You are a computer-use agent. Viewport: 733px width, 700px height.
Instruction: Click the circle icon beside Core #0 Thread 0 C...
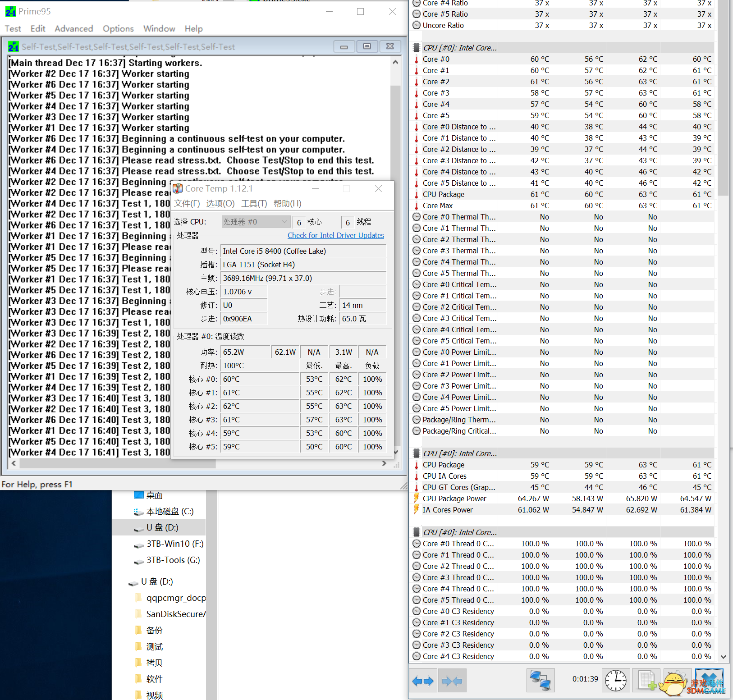click(x=417, y=544)
